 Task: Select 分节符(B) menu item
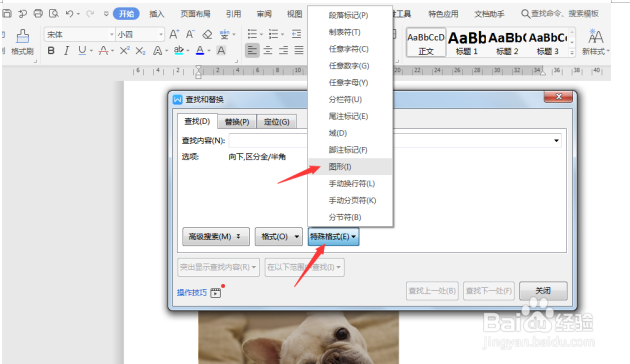(350, 217)
